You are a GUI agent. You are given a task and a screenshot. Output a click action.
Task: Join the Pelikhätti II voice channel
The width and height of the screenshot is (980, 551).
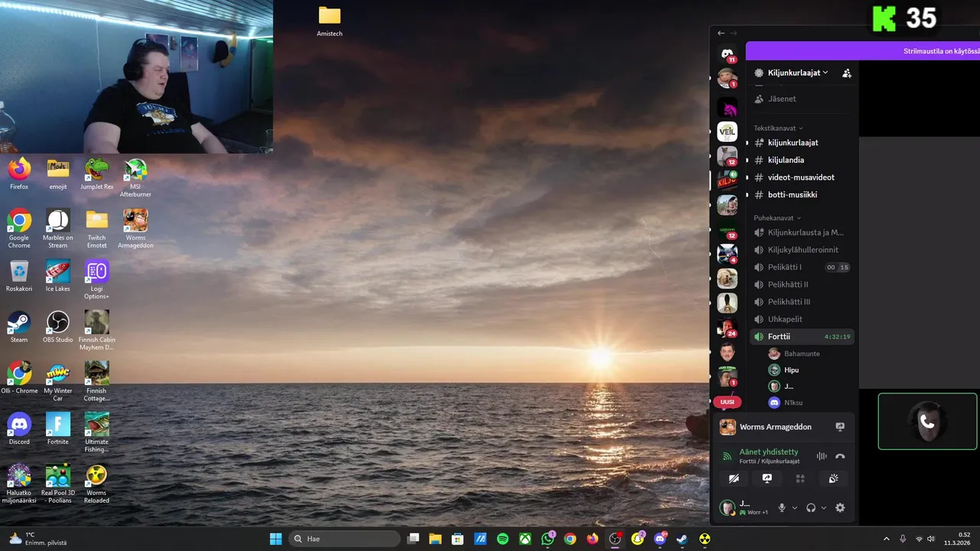tap(802, 285)
